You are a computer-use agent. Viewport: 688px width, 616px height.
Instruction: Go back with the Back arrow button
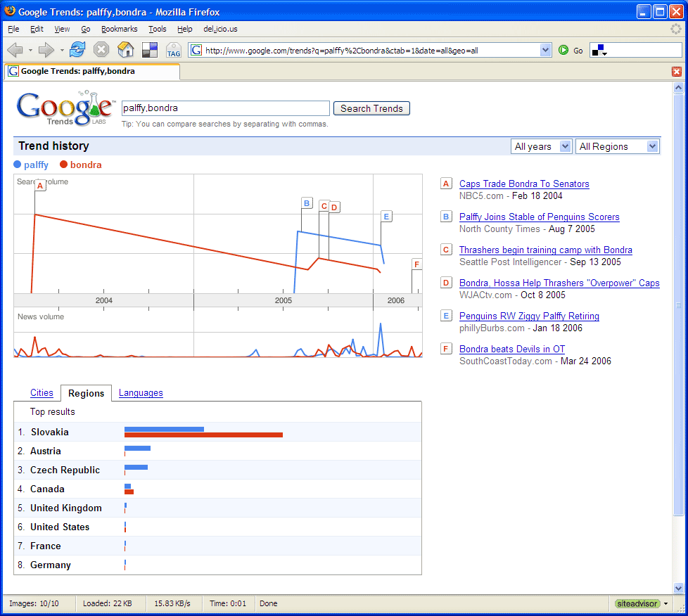15,50
